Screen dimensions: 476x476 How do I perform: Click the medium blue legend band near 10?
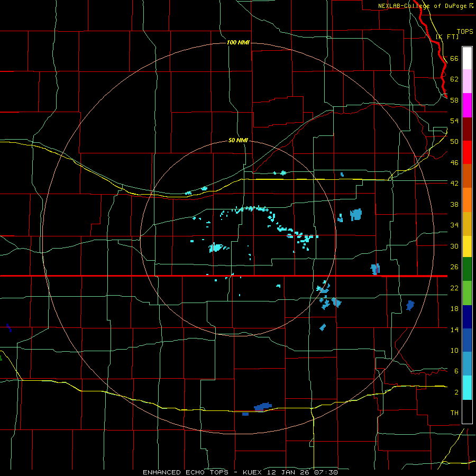(467, 340)
